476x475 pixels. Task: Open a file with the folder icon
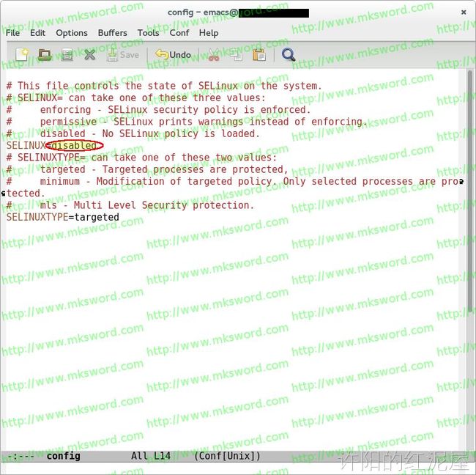click(45, 55)
